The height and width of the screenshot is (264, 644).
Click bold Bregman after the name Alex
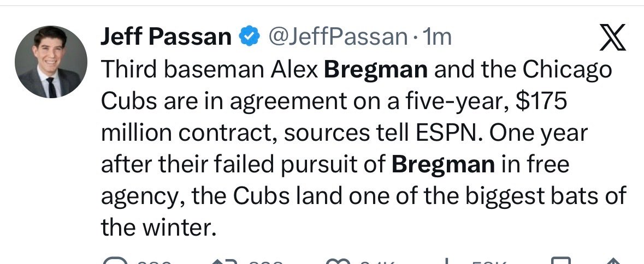[377, 70]
